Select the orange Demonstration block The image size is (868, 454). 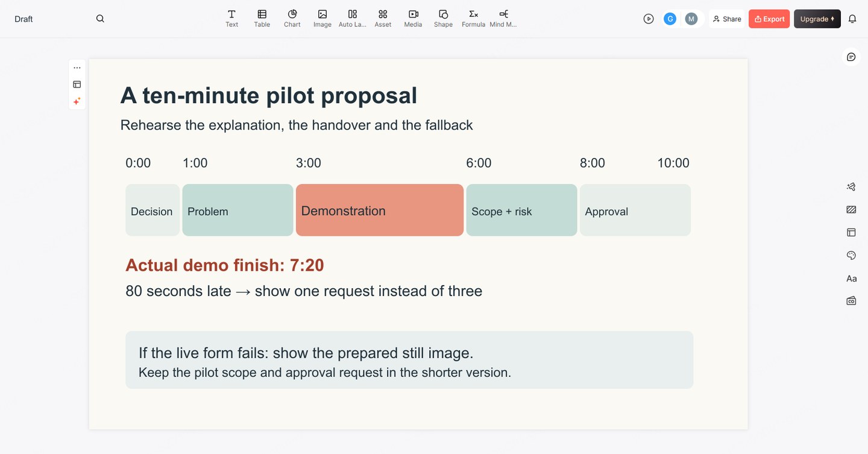coord(380,210)
